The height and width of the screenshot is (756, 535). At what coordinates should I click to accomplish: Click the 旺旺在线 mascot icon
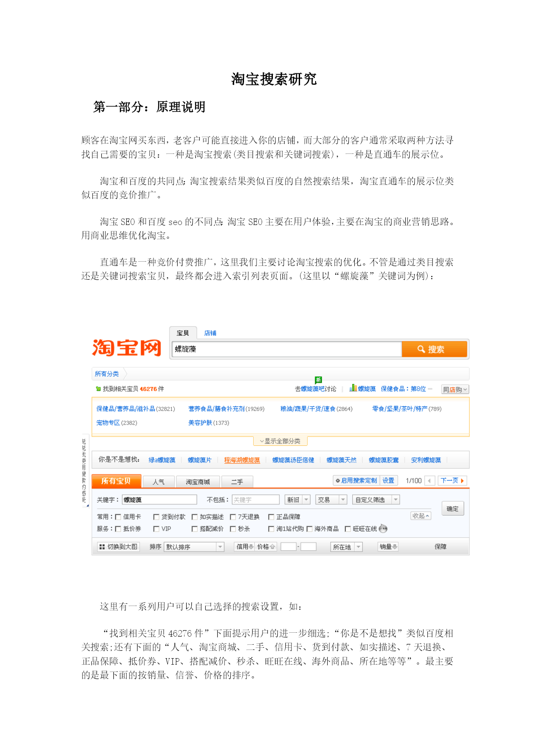[383, 528]
